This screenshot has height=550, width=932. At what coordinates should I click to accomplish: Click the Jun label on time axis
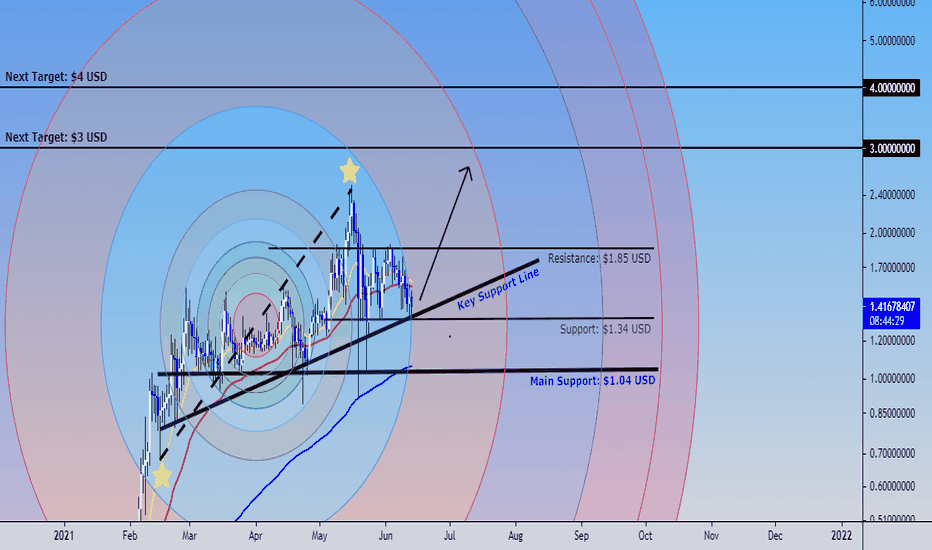tap(386, 536)
